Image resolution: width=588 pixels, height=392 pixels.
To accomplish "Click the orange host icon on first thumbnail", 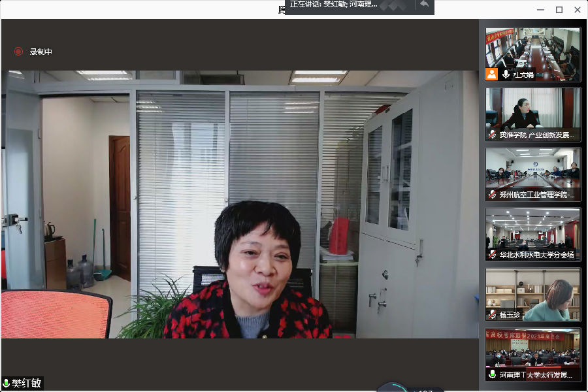I will click(491, 74).
